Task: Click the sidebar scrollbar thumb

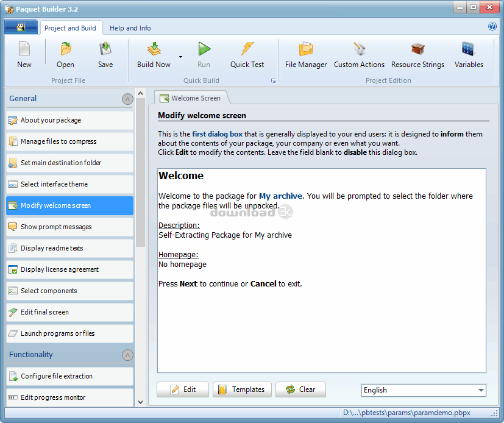Action: click(x=140, y=172)
